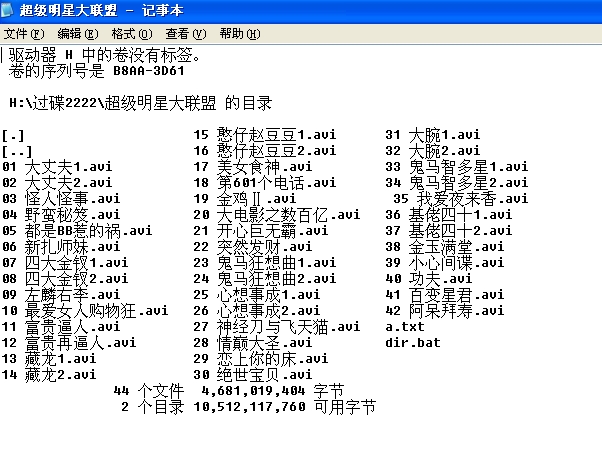Screen dimensions: 602x468
Task: Click file name 06 新扎师妹.avi
Action: click(61, 247)
